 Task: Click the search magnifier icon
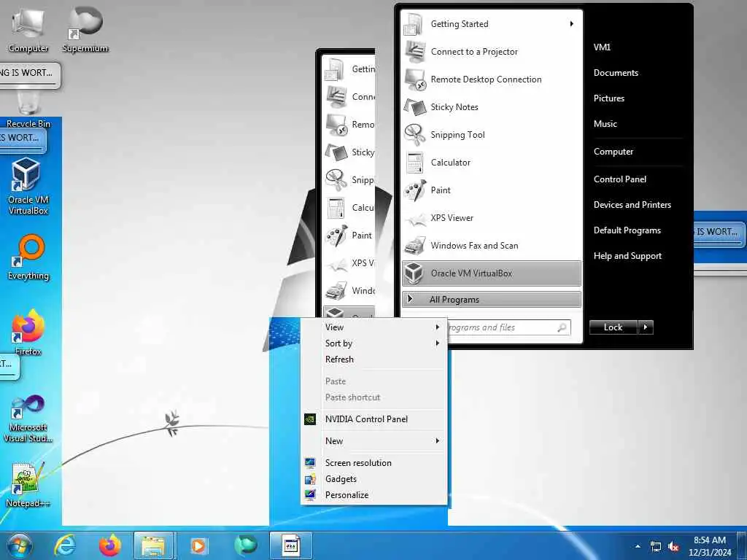pyautogui.click(x=562, y=327)
